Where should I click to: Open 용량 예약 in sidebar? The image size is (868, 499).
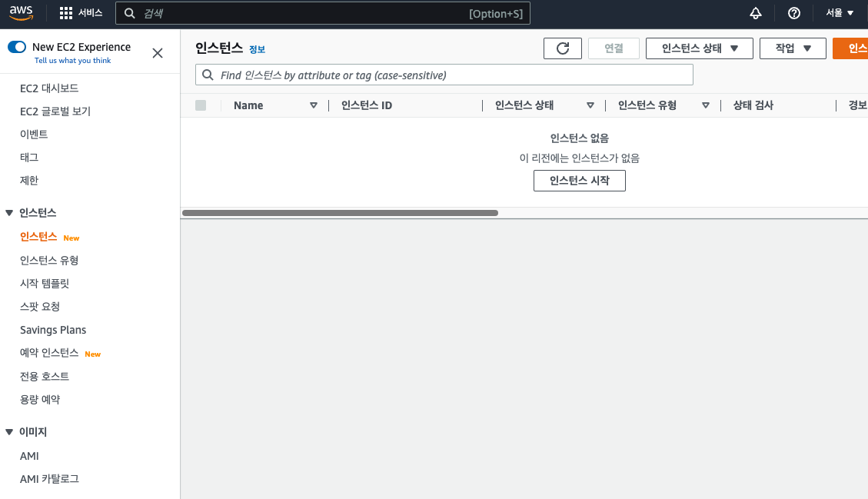[40, 400]
